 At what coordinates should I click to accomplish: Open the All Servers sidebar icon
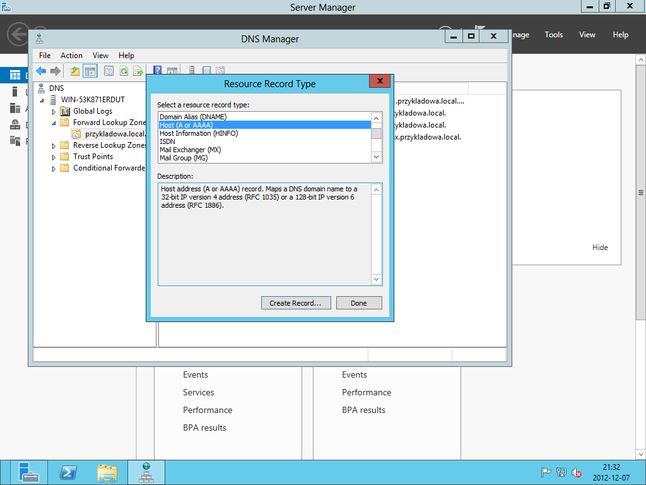pos(15,108)
